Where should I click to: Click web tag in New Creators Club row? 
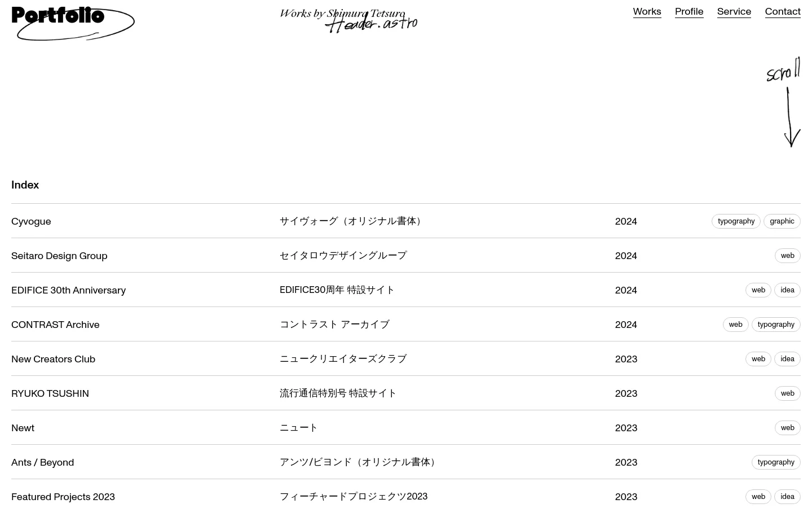[x=758, y=359]
